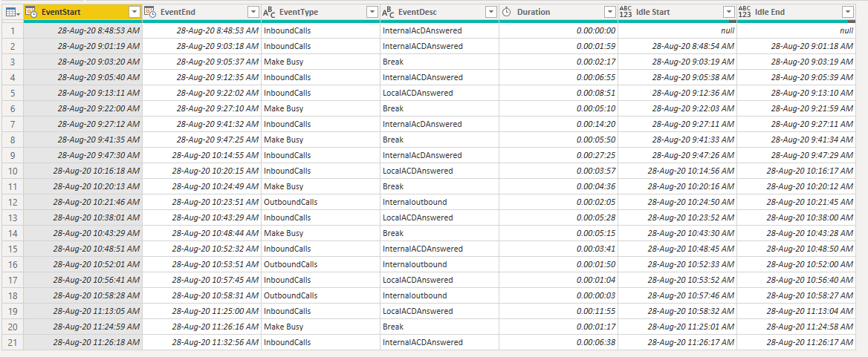Change Duration column data type icon
This screenshot has width=868, height=357.
point(507,12)
